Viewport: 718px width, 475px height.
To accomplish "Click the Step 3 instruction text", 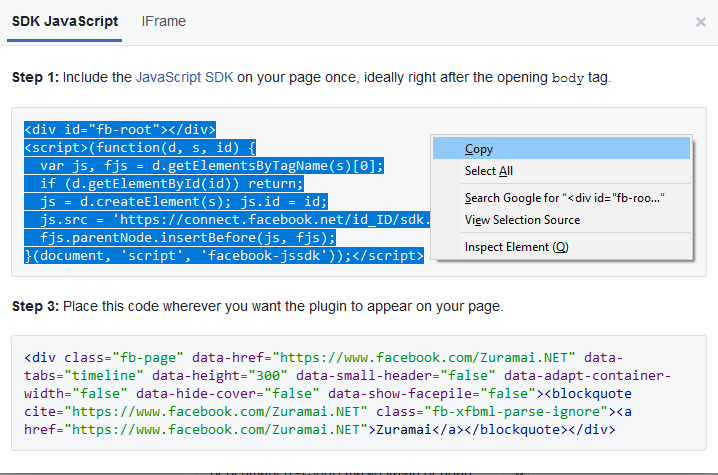I will point(257,306).
